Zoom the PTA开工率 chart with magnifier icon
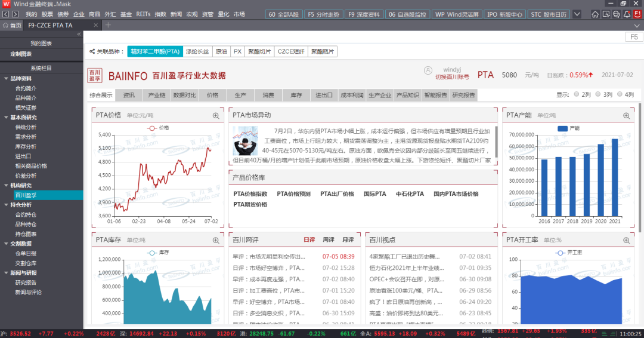 tap(626, 240)
